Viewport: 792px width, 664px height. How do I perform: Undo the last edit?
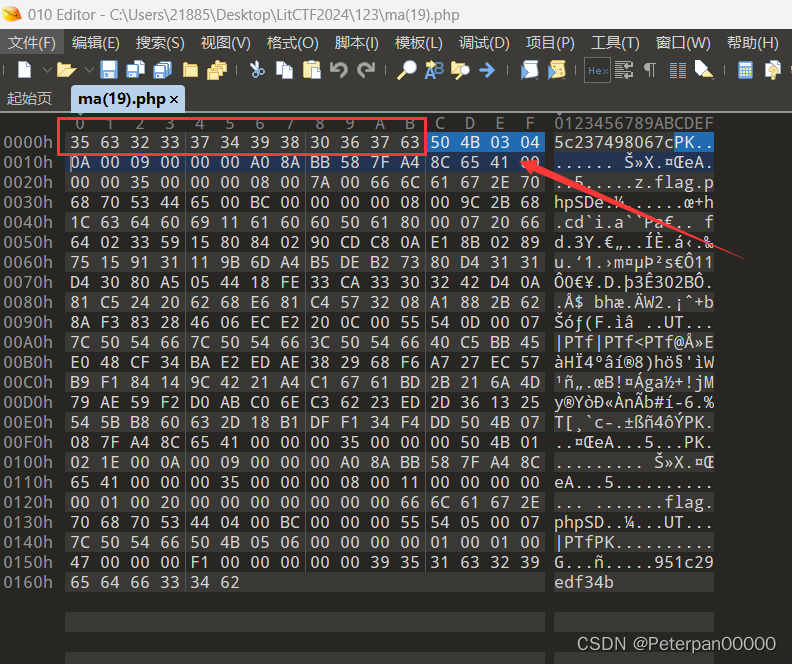338,70
